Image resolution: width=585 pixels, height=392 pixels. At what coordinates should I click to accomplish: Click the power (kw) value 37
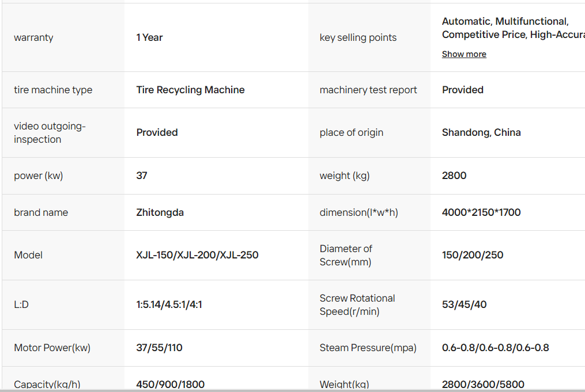142,176
